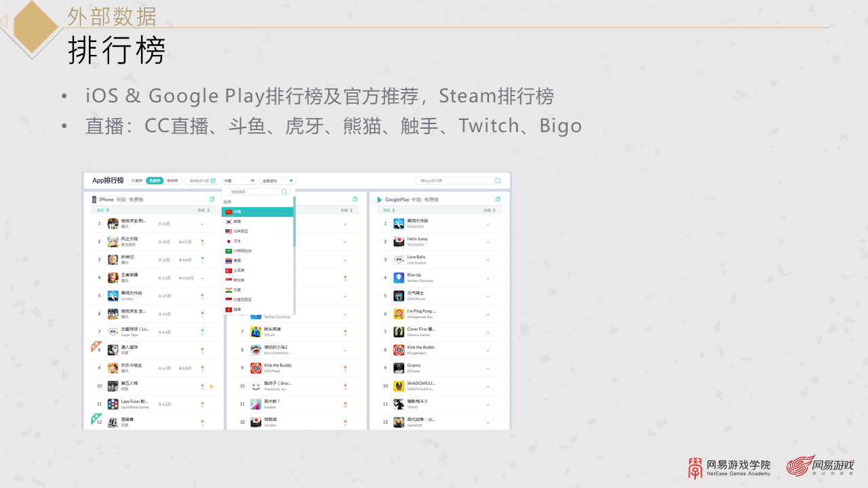Screen dimensions: 868x488
Task: Click the Google Play triangle icon in panel header
Action: [379, 199]
